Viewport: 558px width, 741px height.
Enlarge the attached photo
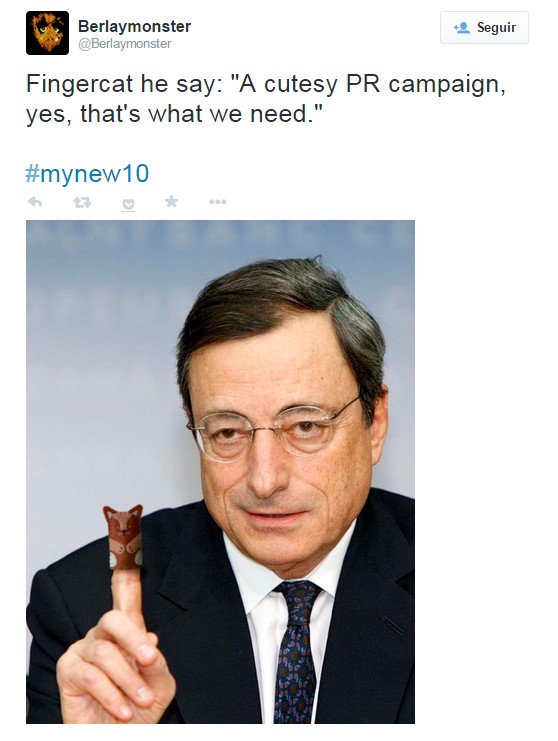220,472
